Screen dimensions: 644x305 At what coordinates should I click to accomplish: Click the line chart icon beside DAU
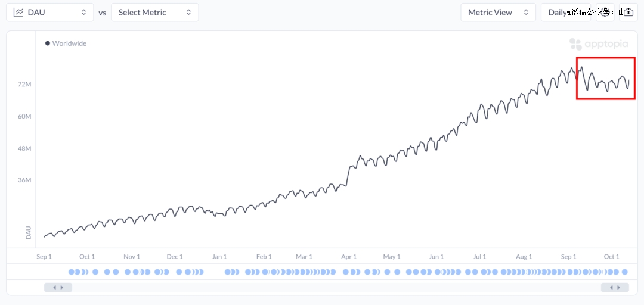[18, 13]
